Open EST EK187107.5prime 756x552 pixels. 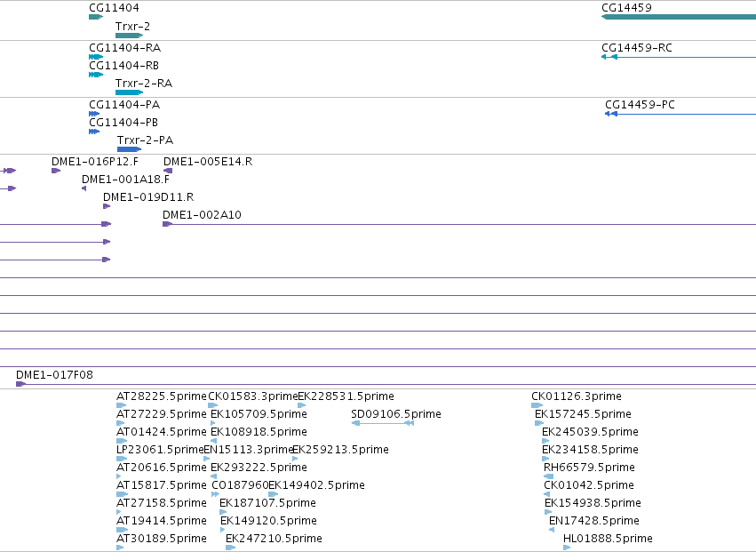coord(267,504)
